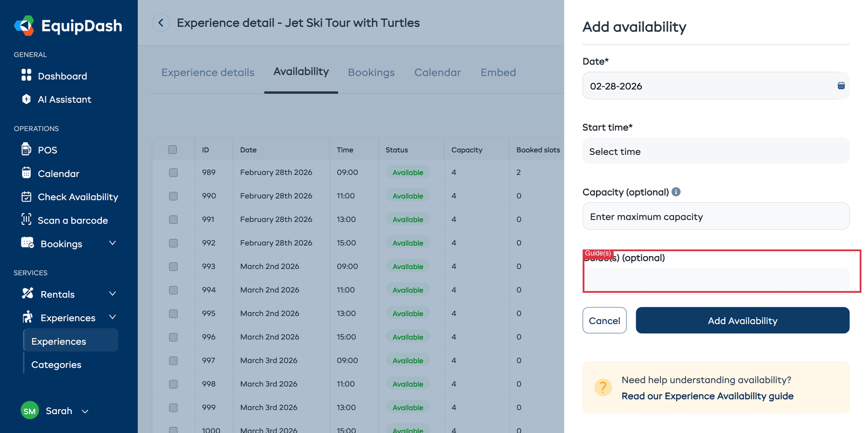Select the Availability tab
868x433 pixels.
click(x=301, y=71)
